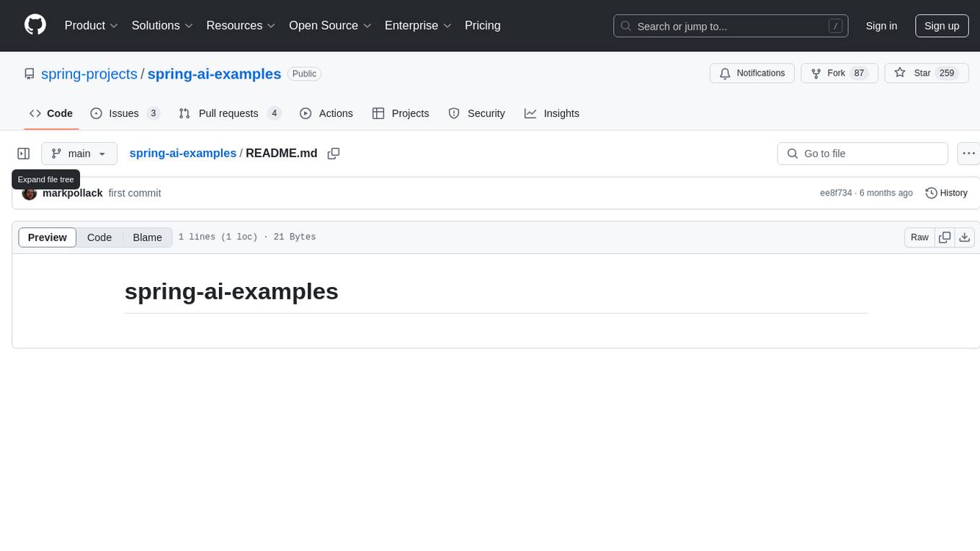Open the spring-projects organization link

(x=89, y=74)
